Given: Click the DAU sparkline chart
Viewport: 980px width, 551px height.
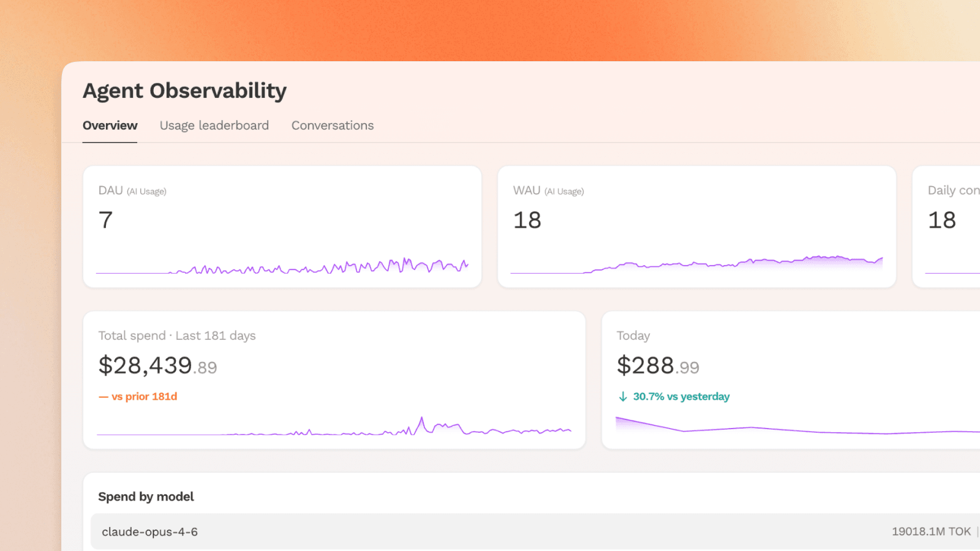Looking at the screenshot, I should pyautogui.click(x=282, y=266).
